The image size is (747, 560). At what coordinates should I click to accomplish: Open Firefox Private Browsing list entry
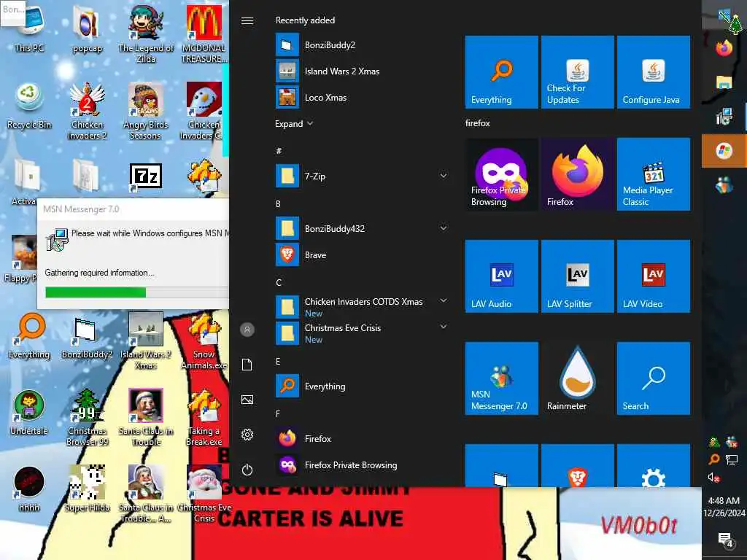(x=362, y=464)
